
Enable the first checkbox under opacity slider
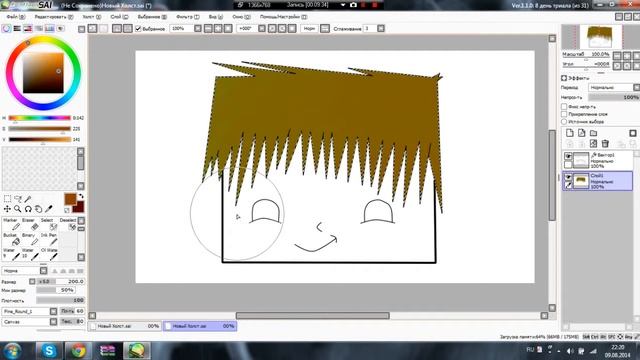pos(564,107)
